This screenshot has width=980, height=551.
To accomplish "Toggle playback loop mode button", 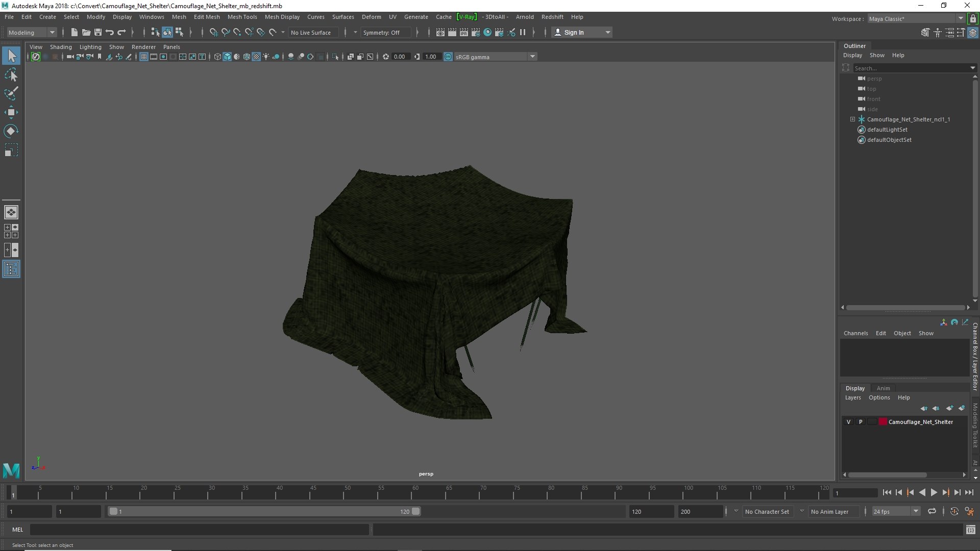I will point(932,511).
